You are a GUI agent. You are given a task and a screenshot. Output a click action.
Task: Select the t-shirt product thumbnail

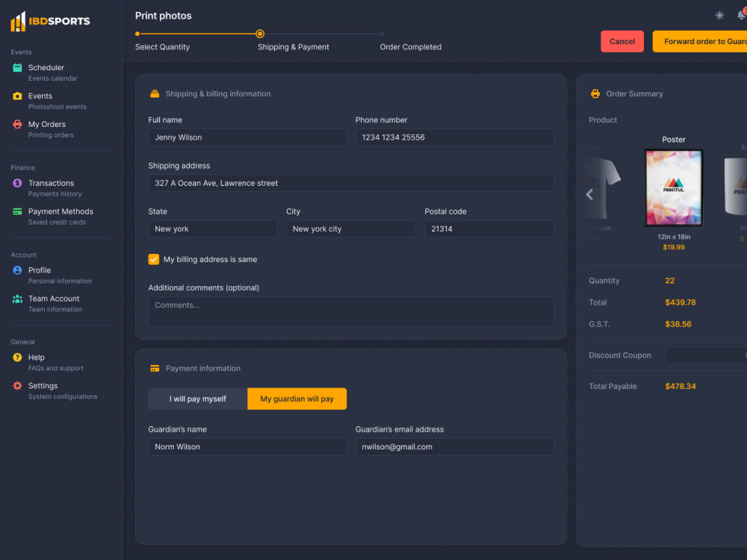(x=603, y=187)
